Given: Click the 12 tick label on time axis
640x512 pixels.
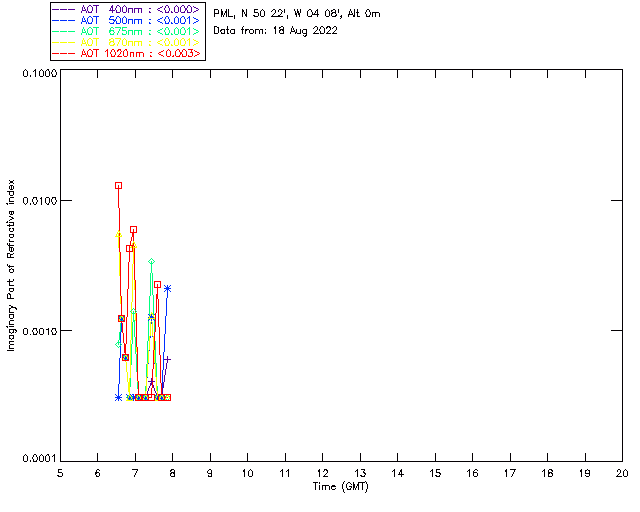Looking at the screenshot, I should coord(322,472).
